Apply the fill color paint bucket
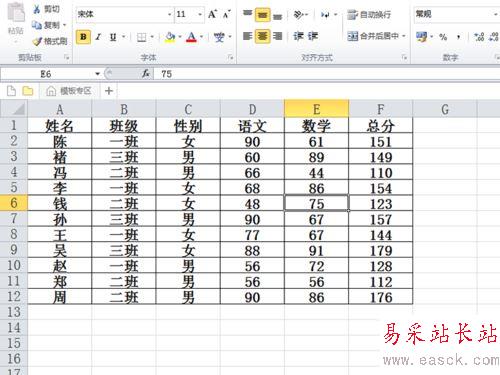This screenshot has height=375, width=500. click(170, 37)
